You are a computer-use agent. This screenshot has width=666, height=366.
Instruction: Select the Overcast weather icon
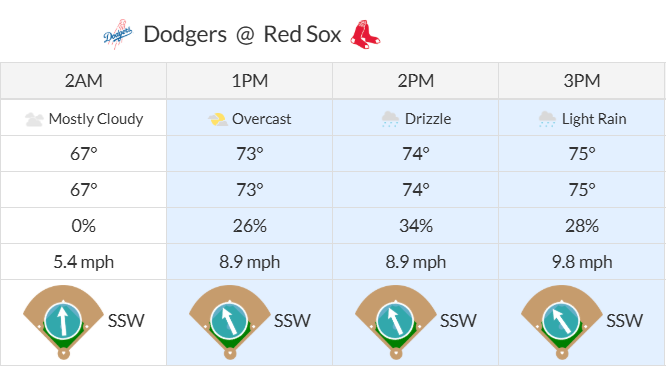coord(217,119)
